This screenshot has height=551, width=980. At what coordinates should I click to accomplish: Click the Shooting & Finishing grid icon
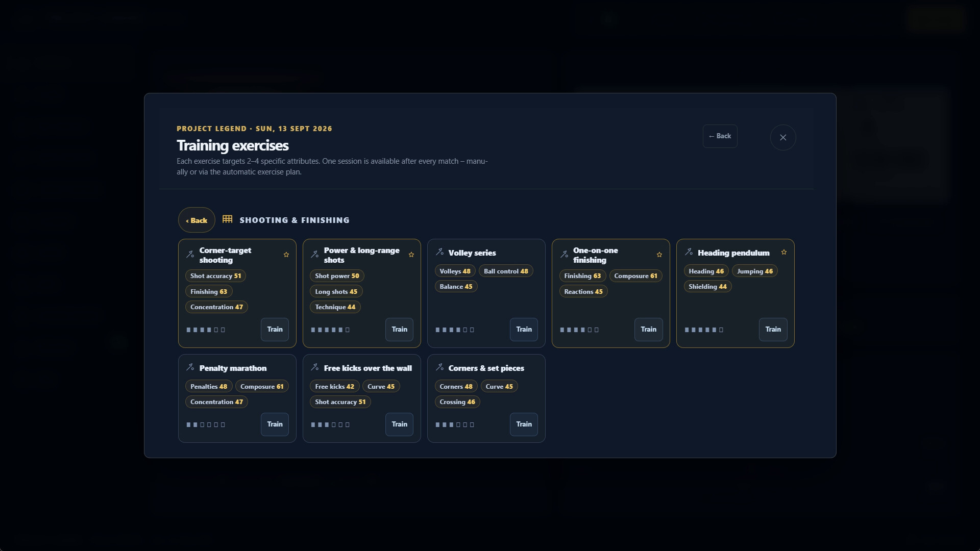coord(228,219)
